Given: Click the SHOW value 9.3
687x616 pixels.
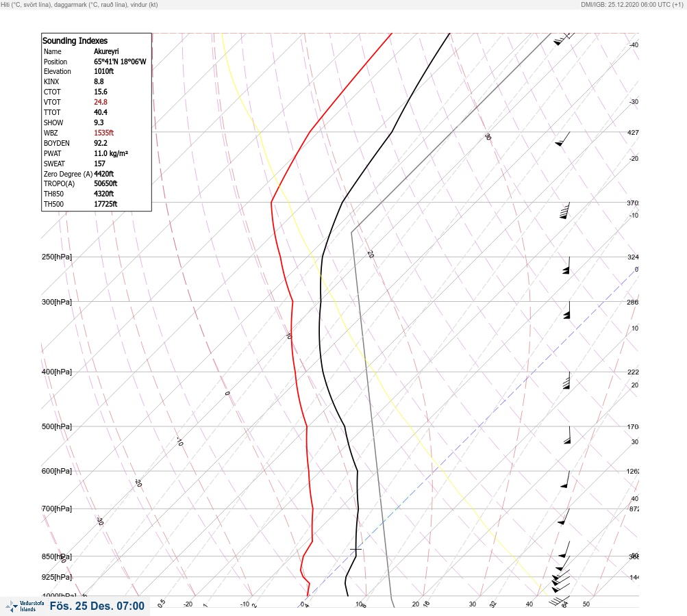Looking at the screenshot, I should 99,123.
